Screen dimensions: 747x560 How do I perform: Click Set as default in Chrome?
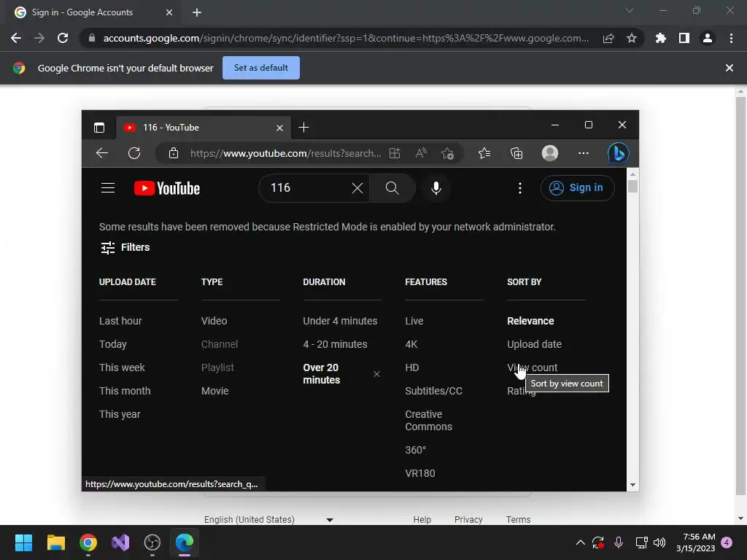pos(261,68)
